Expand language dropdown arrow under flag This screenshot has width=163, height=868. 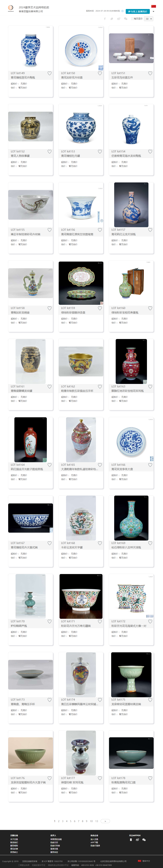tap(153, 12)
